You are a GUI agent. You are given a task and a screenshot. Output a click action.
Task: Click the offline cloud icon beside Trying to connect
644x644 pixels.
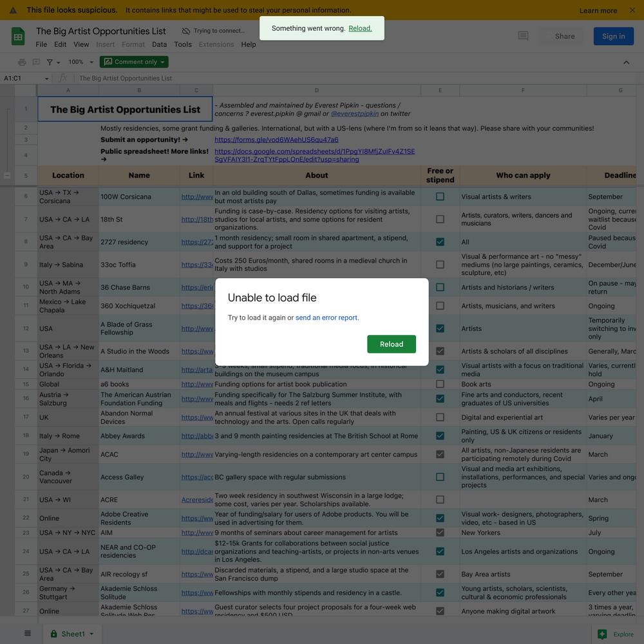click(x=186, y=31)
